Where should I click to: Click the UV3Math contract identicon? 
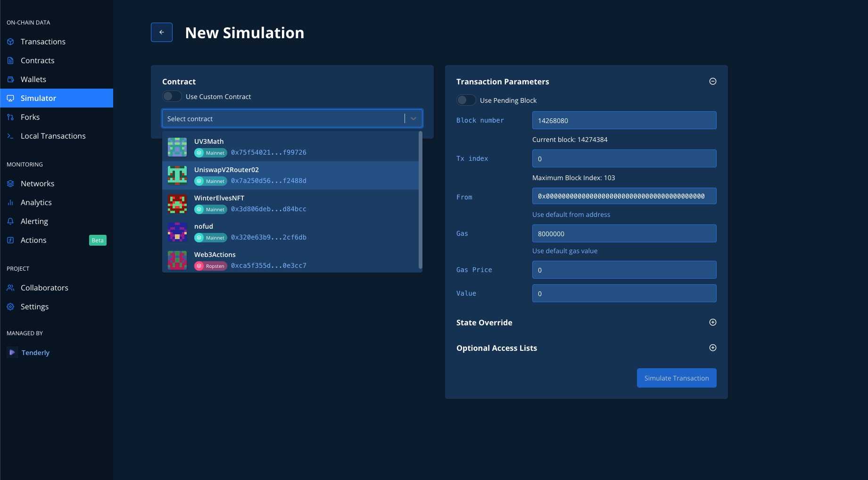click(x=177, y=147)
